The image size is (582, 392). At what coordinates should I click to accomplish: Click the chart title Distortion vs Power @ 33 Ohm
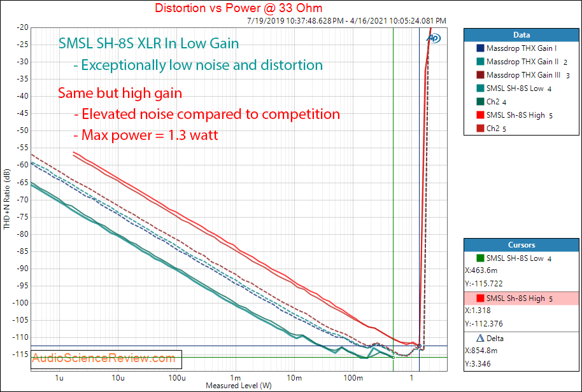[x=238, y=8]
